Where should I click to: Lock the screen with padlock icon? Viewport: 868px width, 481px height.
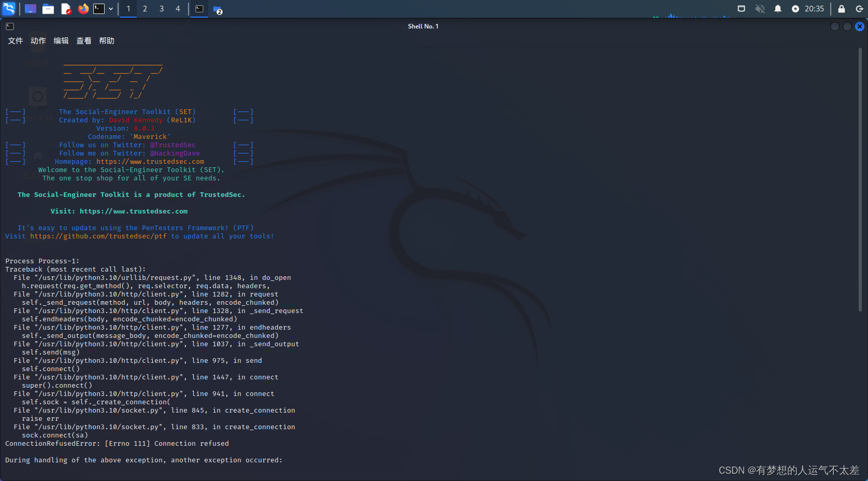coord(842,9)
